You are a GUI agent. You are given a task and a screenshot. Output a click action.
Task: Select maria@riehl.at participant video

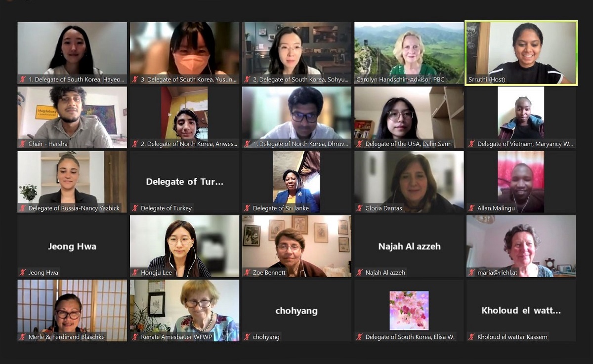coord(521,246)
